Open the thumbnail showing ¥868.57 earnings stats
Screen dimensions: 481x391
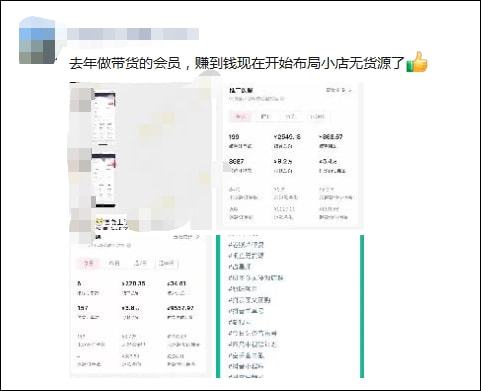(290, 156)
